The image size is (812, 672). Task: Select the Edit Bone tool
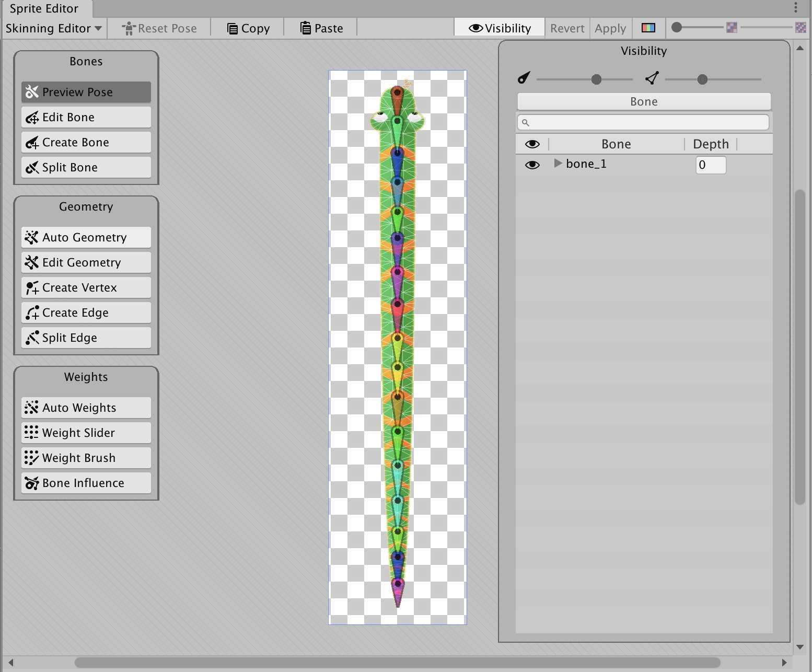(86, 117)
